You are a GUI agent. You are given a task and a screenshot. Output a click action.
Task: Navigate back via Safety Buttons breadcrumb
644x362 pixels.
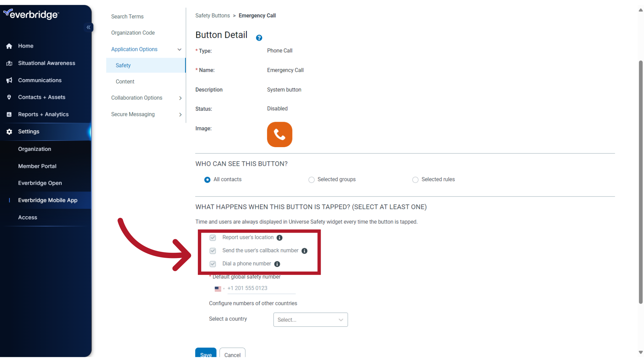click(x=212, y=15)
